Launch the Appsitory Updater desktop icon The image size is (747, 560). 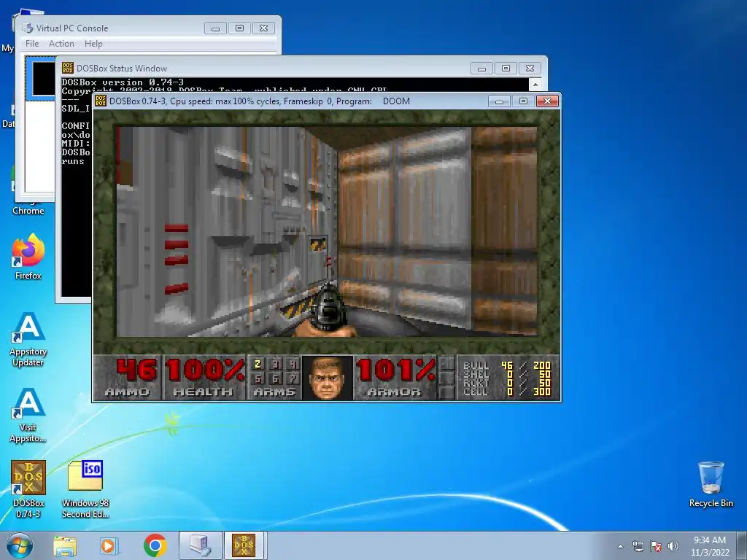pos(28,339)
